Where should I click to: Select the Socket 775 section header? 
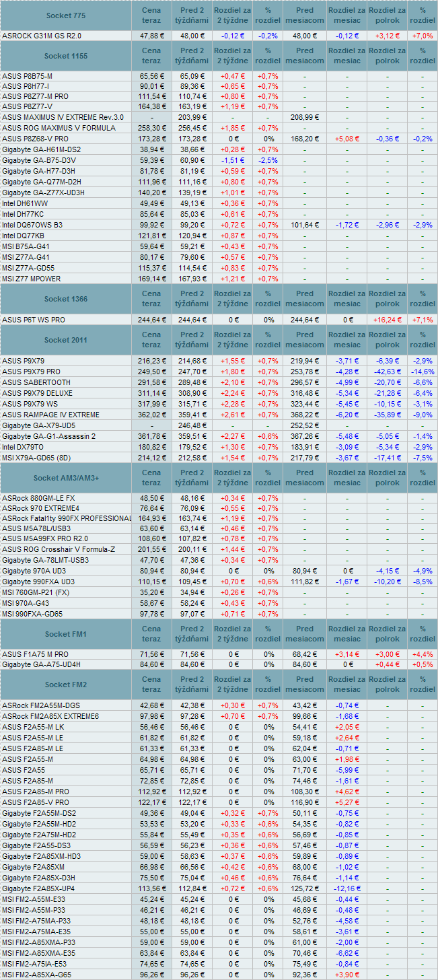coord(66,15)
